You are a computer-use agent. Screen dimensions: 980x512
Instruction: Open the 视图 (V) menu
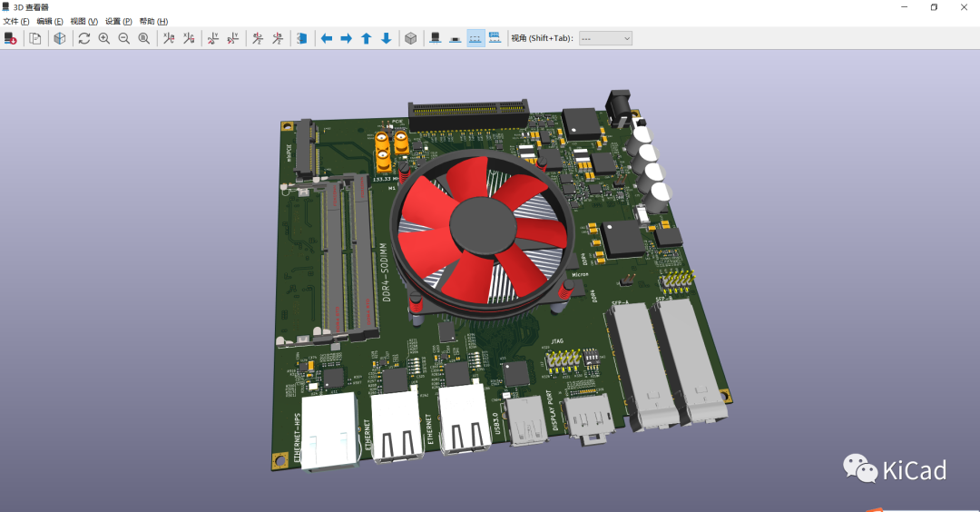(83, 21)
